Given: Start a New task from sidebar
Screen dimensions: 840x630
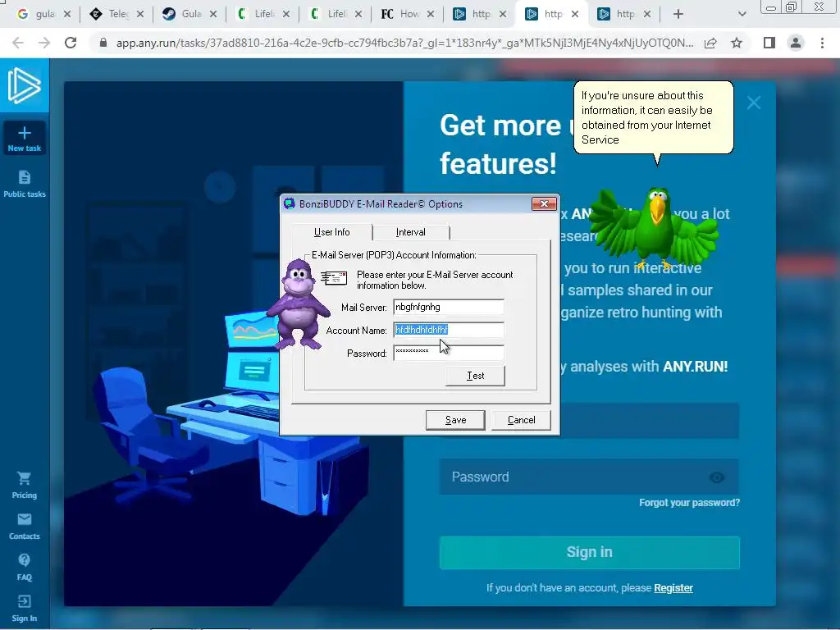Looking at the screenshot, I should (24, 139).
